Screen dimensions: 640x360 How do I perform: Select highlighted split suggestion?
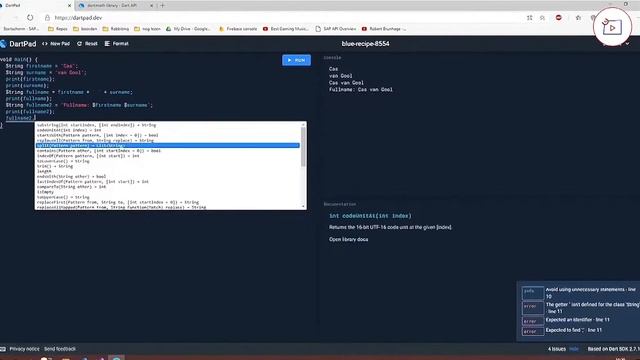tap(168, 145)
